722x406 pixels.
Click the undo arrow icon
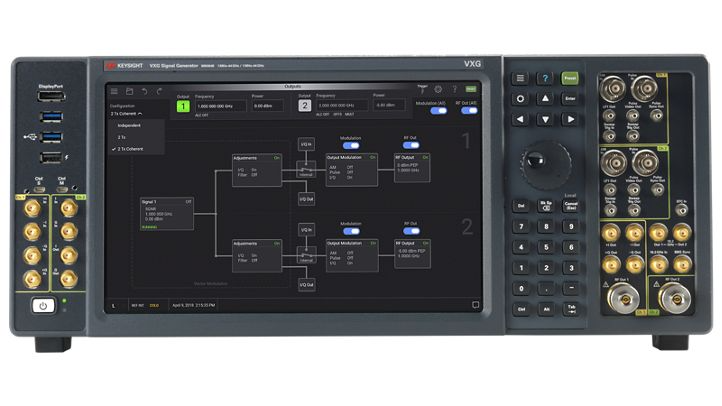coord(144,90)
